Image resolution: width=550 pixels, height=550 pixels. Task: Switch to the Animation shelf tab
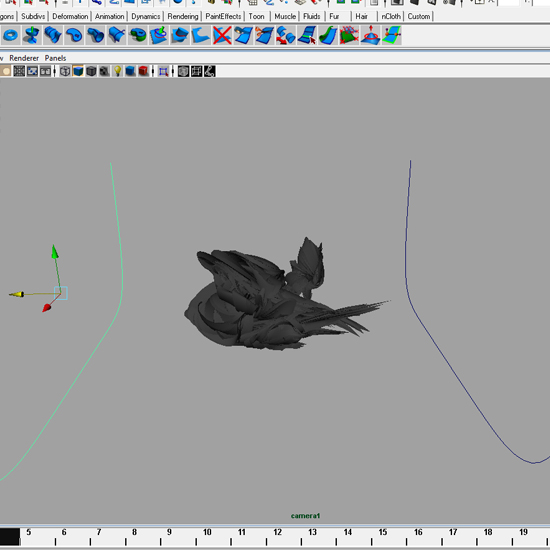pos(109,16)
